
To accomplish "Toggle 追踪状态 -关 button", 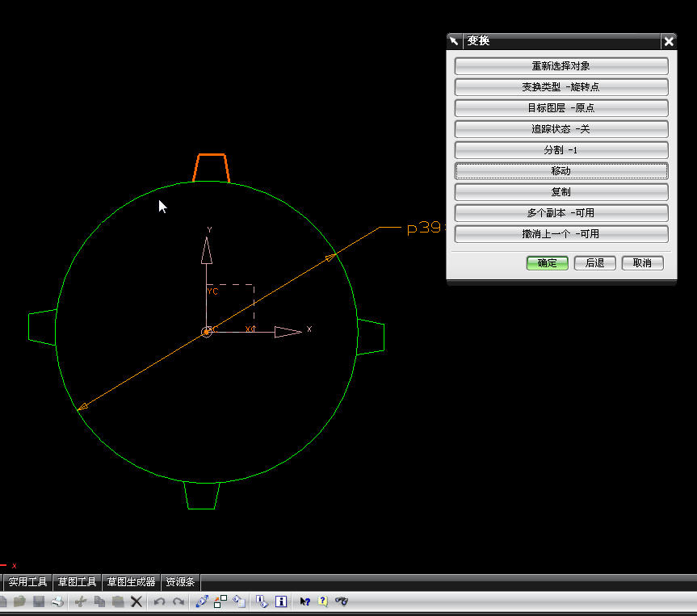I will (561, 129).
